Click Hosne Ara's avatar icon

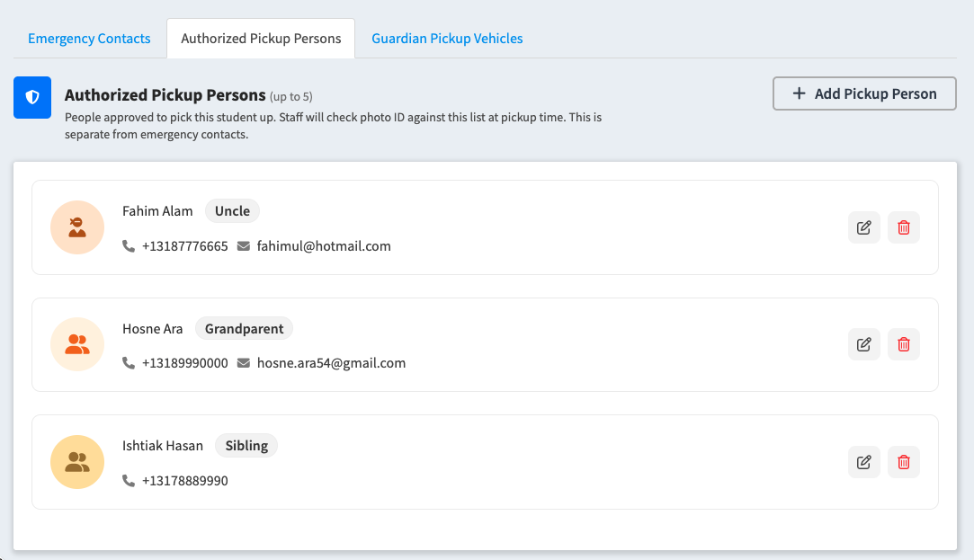point(77,344)
